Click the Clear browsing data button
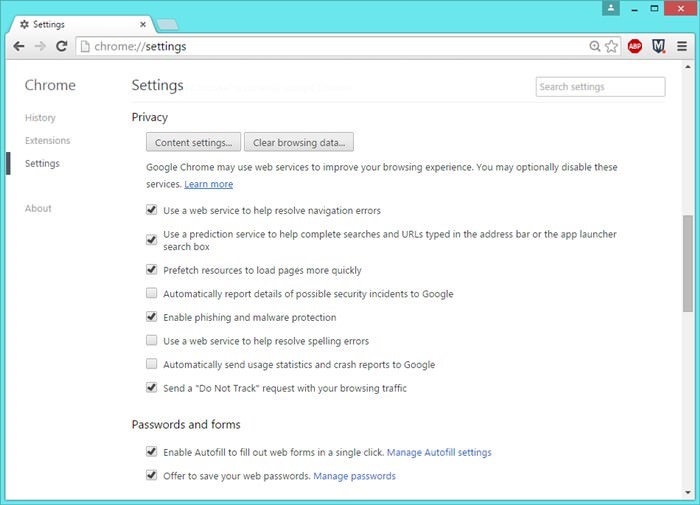 point(299,143)
